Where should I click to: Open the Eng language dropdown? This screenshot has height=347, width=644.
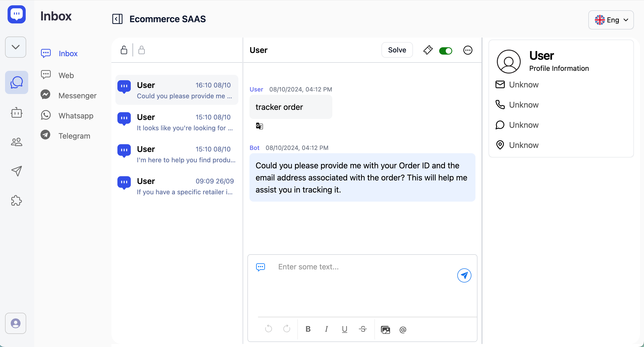[611, 20]
